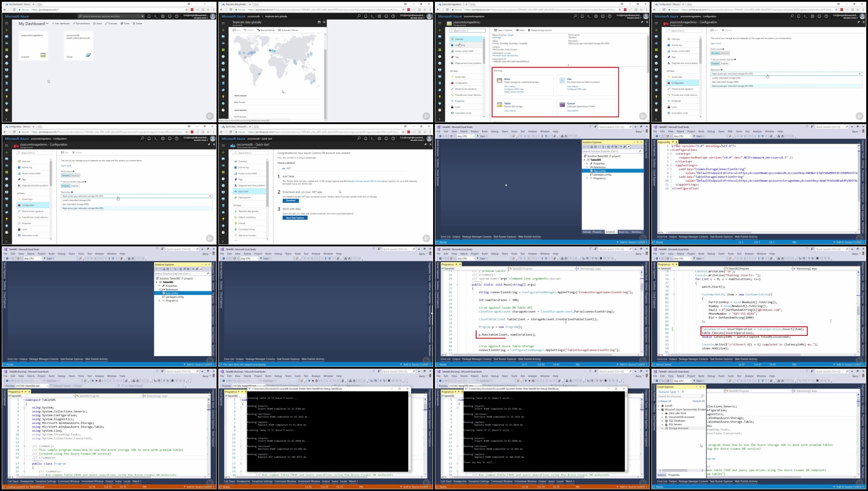The image size is (868, 491).
Task: Click Delete storage account command
Action: [540, 30]
